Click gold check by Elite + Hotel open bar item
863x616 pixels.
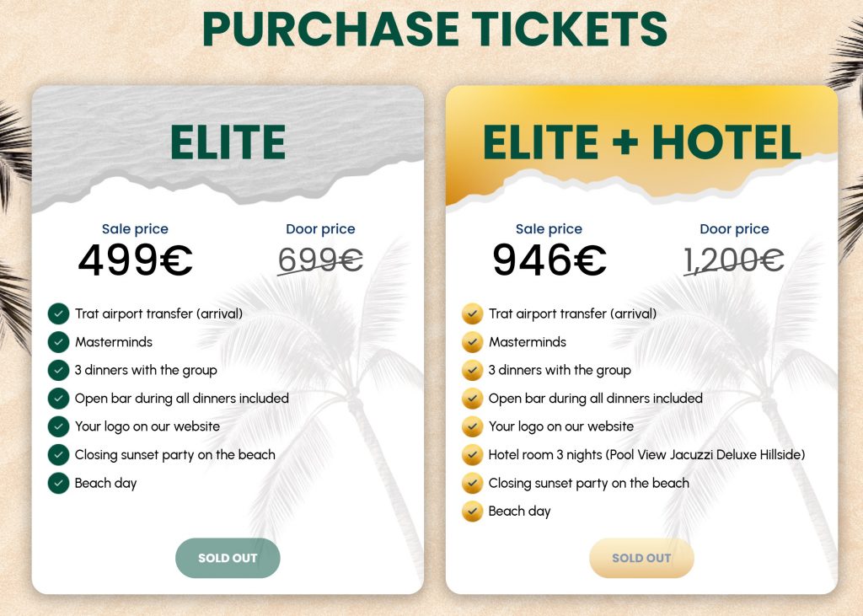tap(472, 399)
